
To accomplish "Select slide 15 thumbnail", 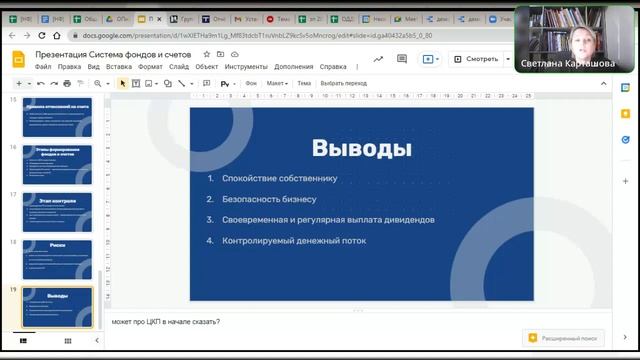I will 57,117.
